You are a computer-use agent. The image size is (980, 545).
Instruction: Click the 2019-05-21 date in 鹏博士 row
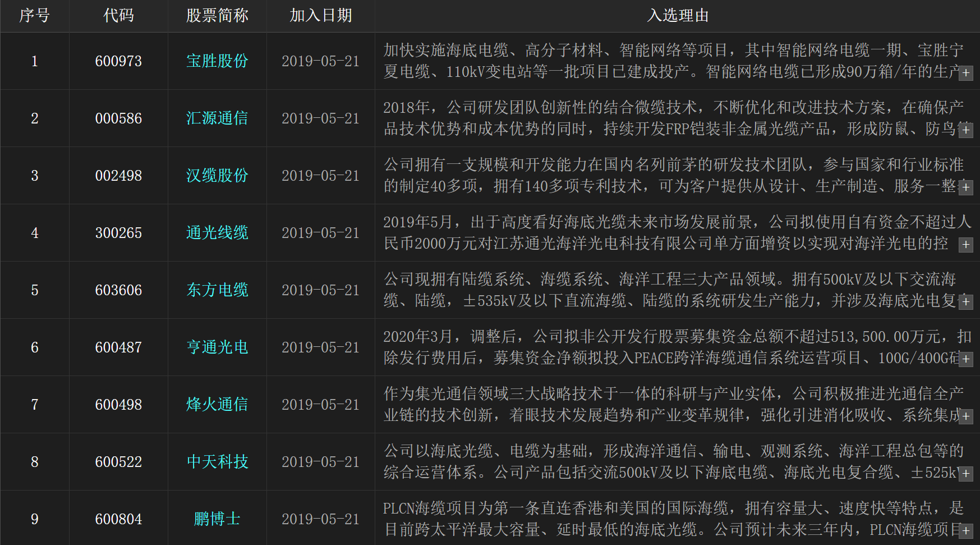pos(320,519)
